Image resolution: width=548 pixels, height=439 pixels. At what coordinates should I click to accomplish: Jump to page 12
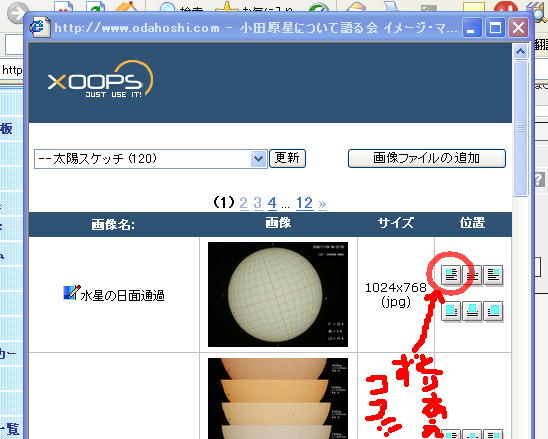pos(304,203)
